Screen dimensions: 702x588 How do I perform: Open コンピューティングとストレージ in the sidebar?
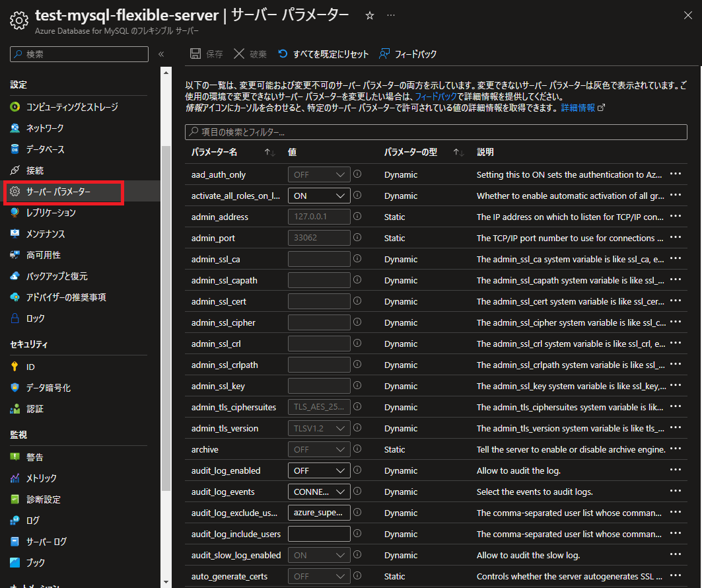71,107
